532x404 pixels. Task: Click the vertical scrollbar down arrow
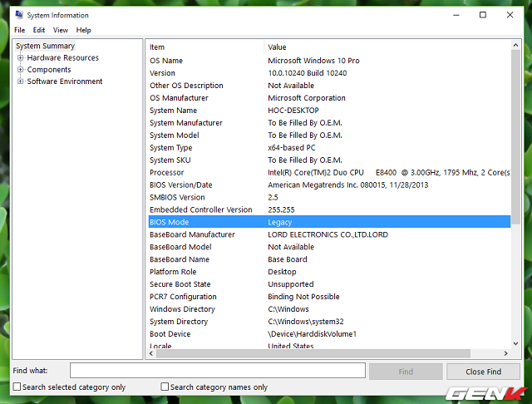[515, 343]
